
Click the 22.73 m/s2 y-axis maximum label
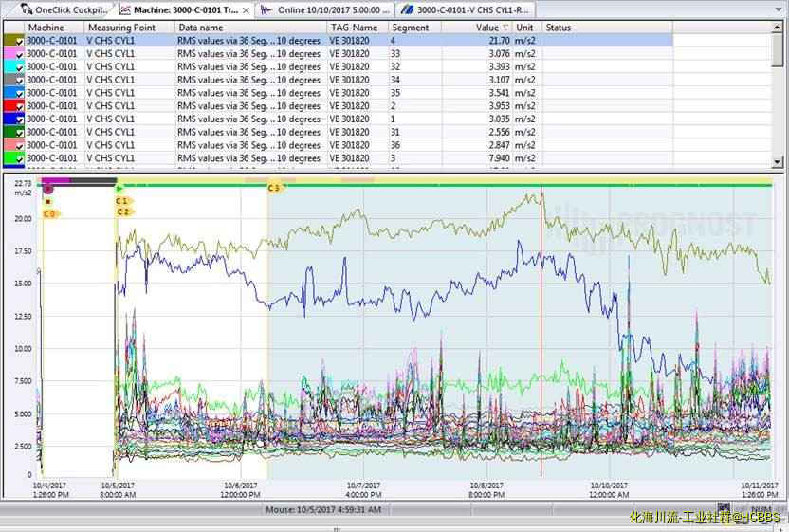[x=23, y=188]
